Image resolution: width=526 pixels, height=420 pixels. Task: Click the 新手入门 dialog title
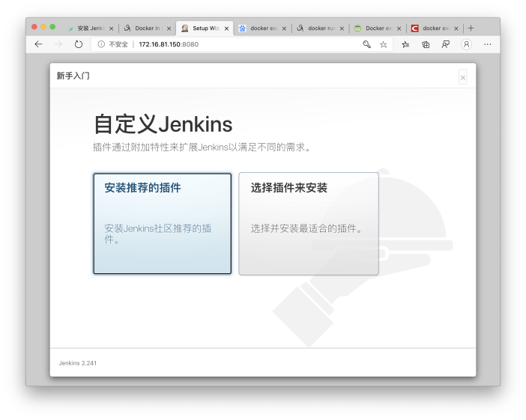(73, 76)
